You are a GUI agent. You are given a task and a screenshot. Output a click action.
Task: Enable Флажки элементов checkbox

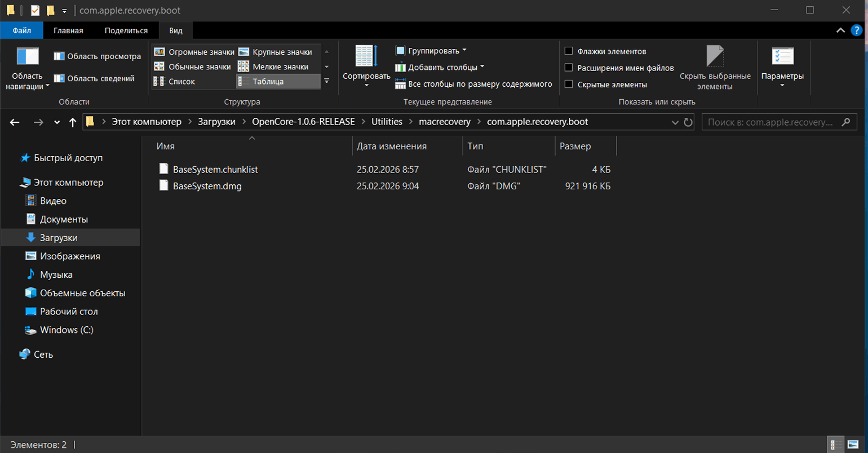569,51
